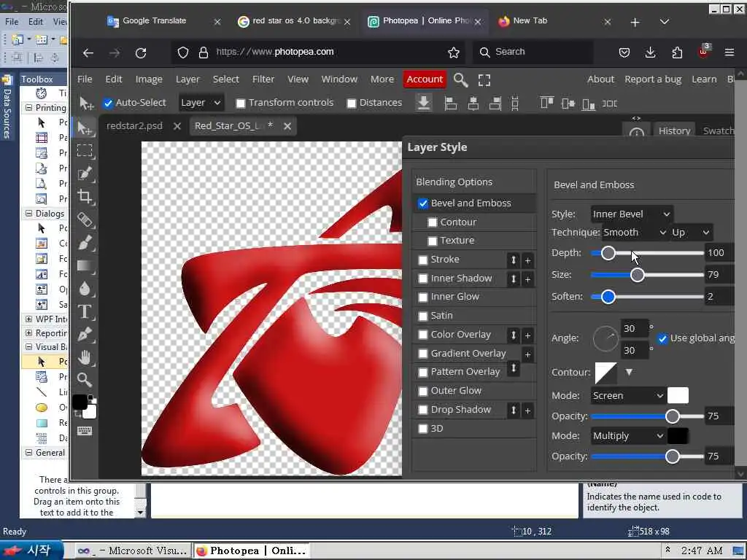This screenshot has width=747, height=560.
Task: Select the Brush tool
Action: (85, 242)
